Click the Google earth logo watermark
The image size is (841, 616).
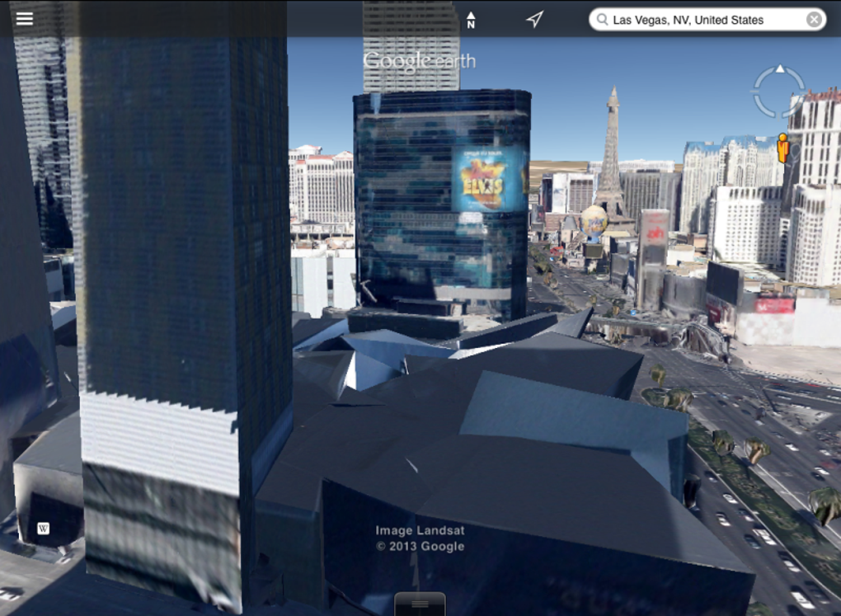[x=420, y=61]
